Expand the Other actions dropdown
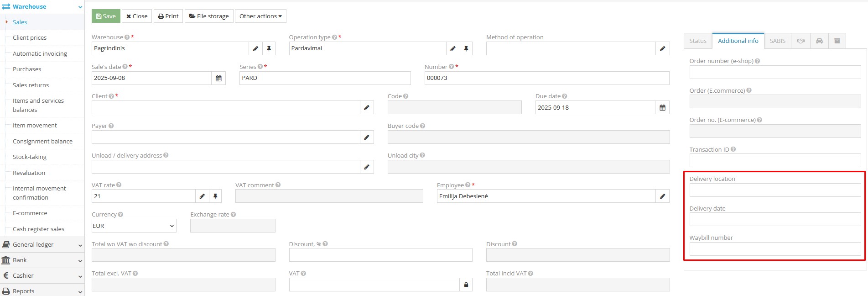Viewport: 868px width, 296px height. pos(260,16)
